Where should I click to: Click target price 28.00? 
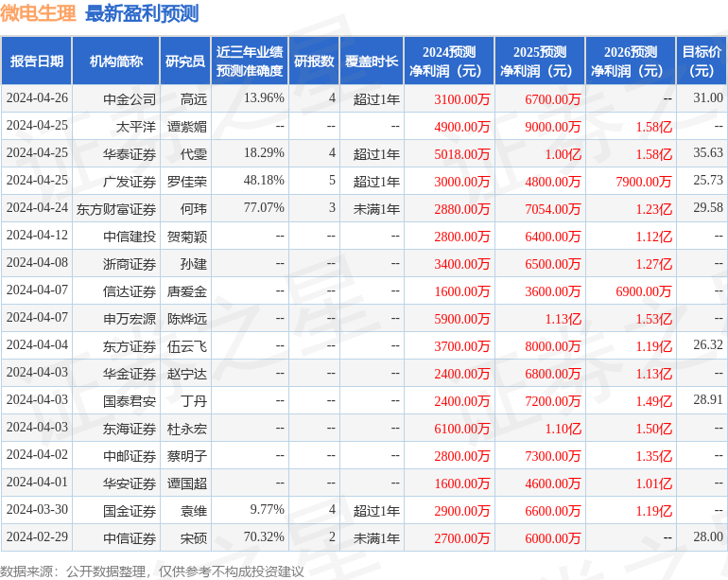pyautogui.click(x=708, y=536)
